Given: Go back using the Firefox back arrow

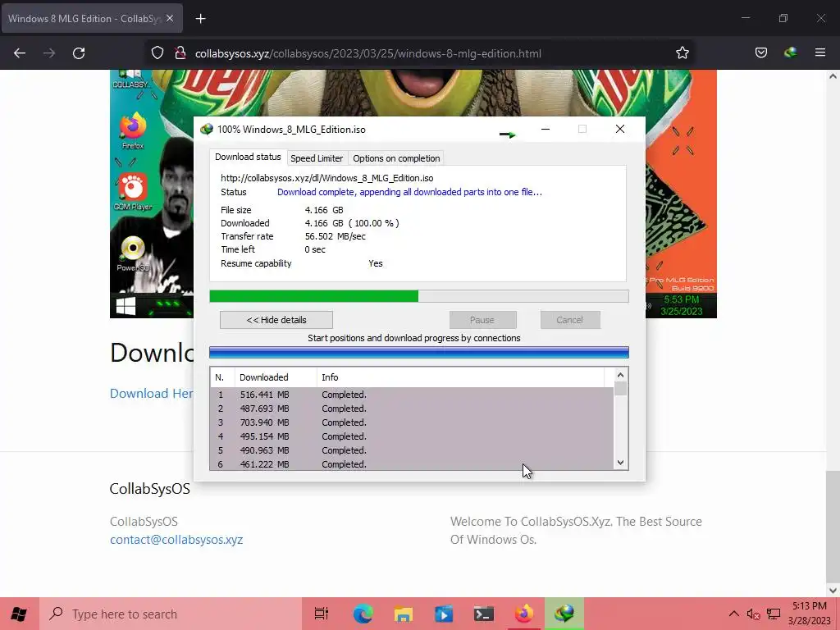Looking at the screenshot, I should pyautogui.click(x=20, y=53).
